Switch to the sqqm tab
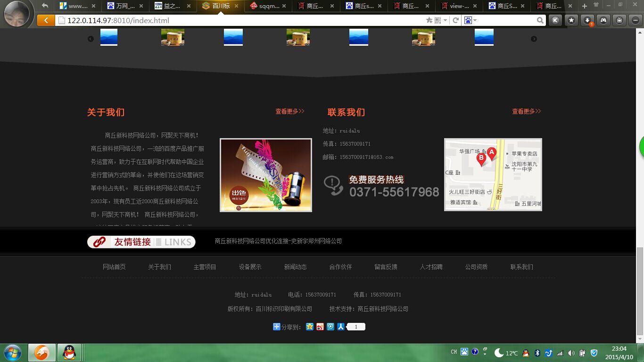 click(268, 6)
